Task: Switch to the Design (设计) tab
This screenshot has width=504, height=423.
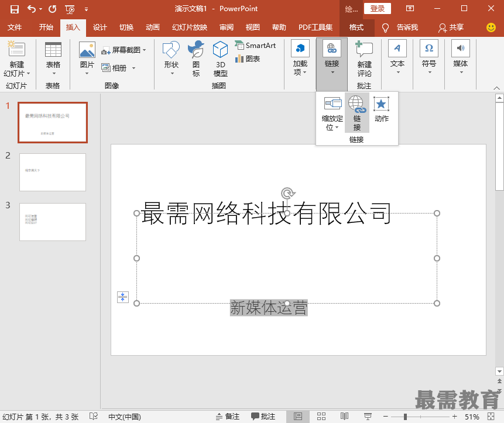Action: point(100,27)
